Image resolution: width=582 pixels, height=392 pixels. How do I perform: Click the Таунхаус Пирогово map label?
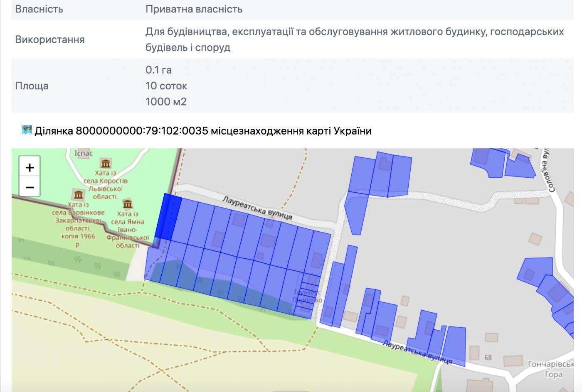point(307,296)
